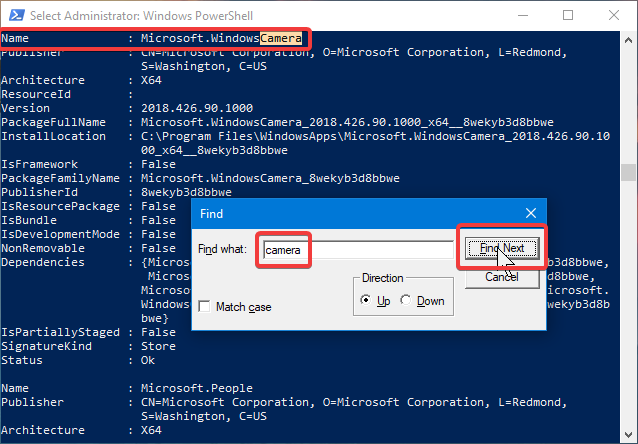Viewport: 638px width, 444px height.
Task: Click the Find what input field
Action: click(x=358, y=249)
